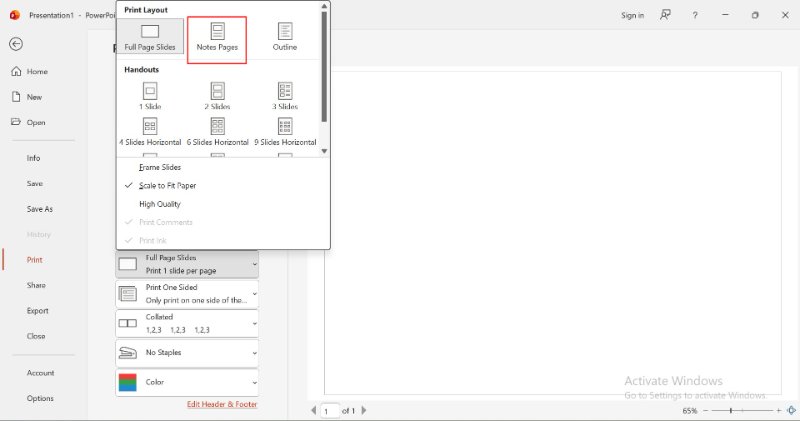
Task: Select Outline print layout
Action: pos(285,37)
